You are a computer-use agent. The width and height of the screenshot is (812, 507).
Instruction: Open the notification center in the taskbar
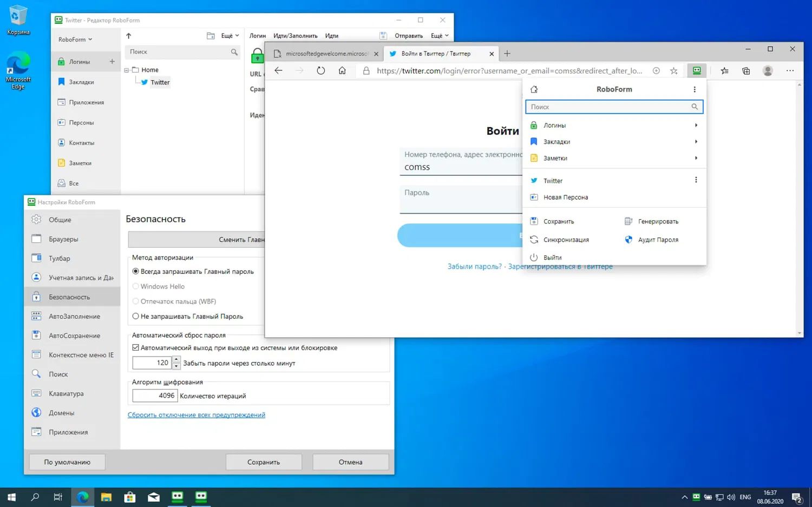tap(797, 497)
